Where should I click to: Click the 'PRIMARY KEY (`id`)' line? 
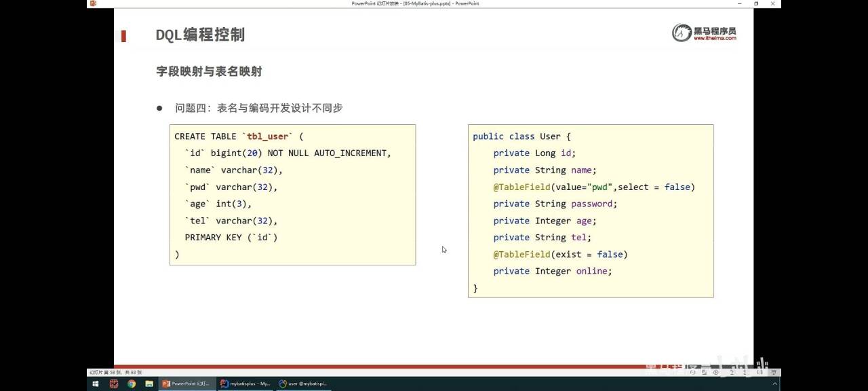[231, 238]
